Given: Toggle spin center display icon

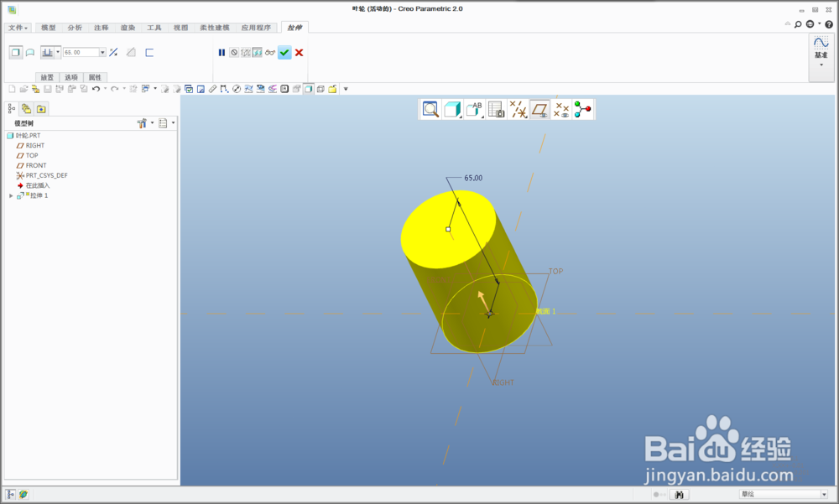Looking at the screenshot, I should coord(583,110).
